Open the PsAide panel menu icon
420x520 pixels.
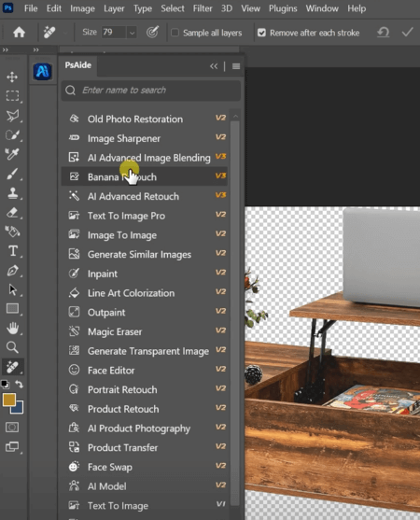(236, 66)
